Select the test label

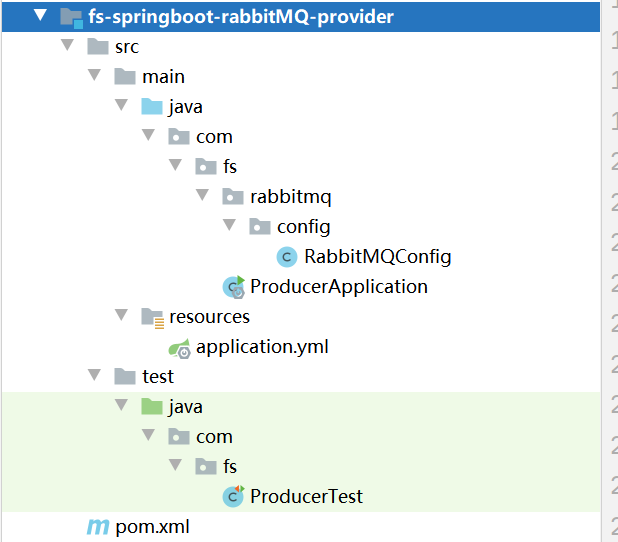(158, 376)
